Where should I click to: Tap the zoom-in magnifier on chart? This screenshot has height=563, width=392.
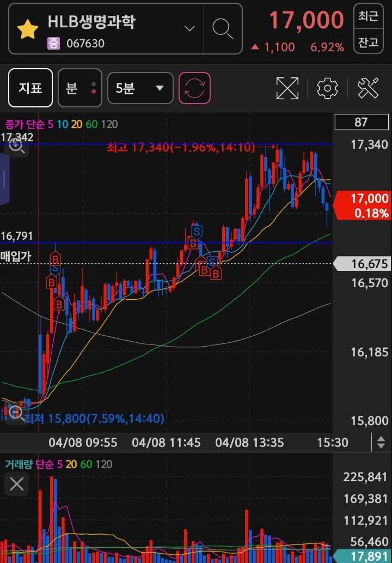[x=16, y=146]
